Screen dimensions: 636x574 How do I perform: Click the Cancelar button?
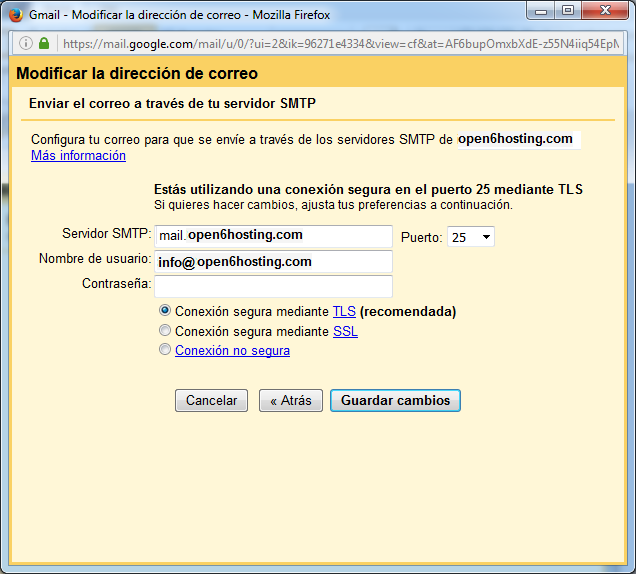[211, 400]
